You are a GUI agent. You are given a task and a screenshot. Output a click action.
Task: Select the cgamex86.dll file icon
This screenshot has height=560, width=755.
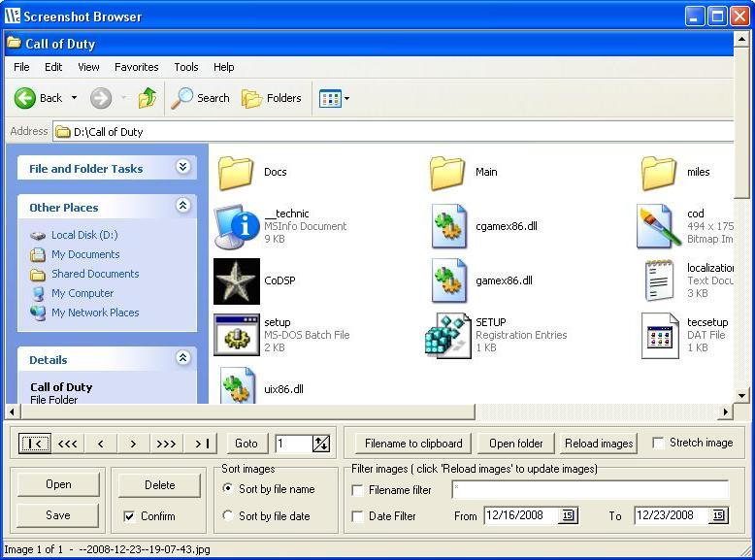(x=448, y=226)
